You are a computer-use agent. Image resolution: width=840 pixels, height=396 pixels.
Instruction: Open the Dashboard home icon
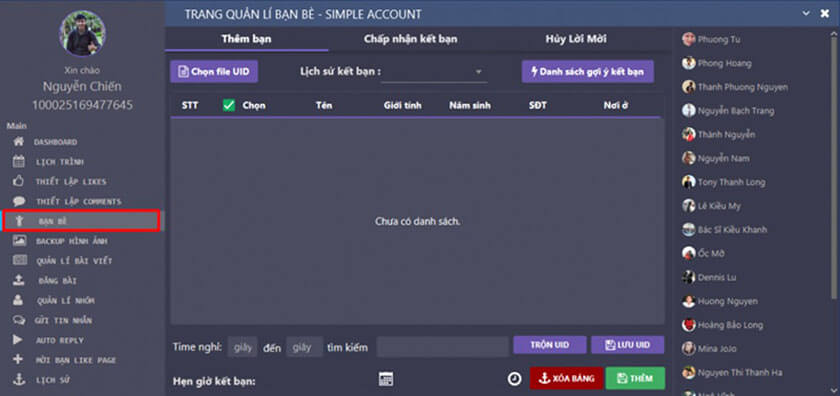(19, 142)
